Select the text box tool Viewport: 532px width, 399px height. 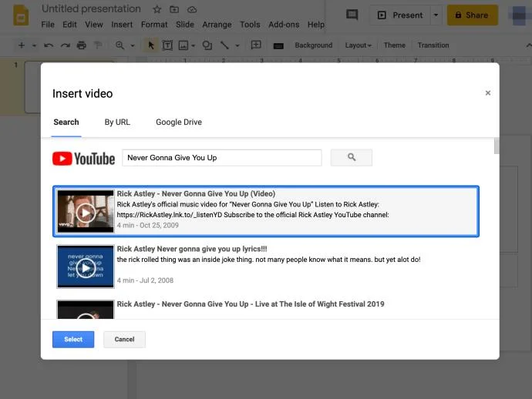pos(167,45)
